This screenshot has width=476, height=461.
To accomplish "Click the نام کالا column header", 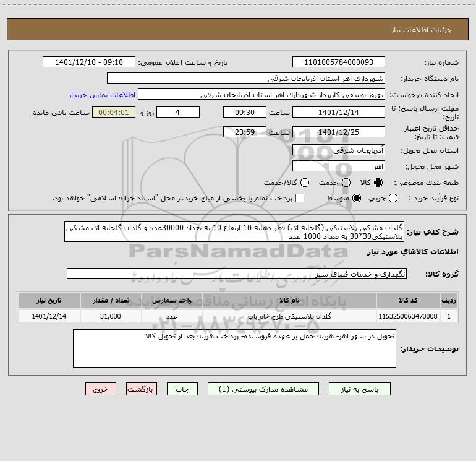I will point(289,300).
